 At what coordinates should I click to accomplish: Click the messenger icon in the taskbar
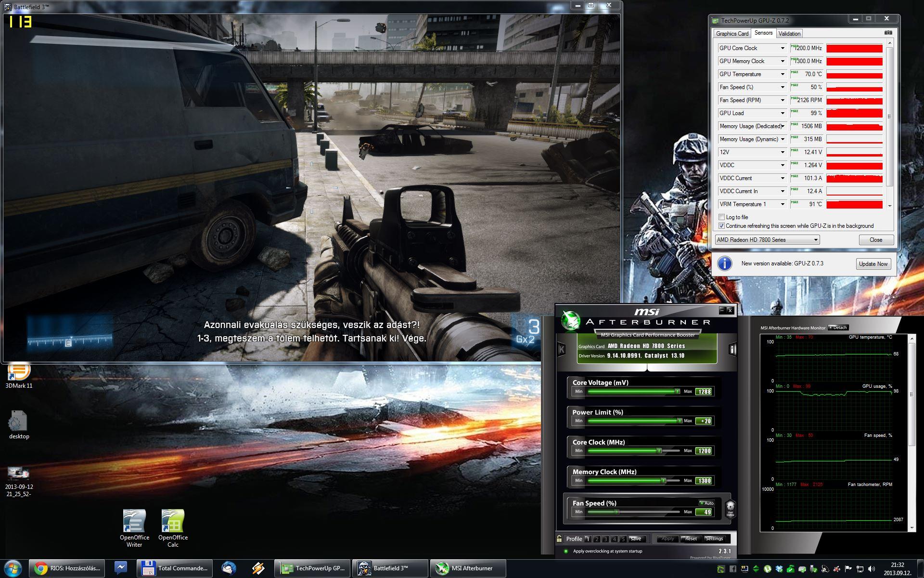(x=121, y=568)
